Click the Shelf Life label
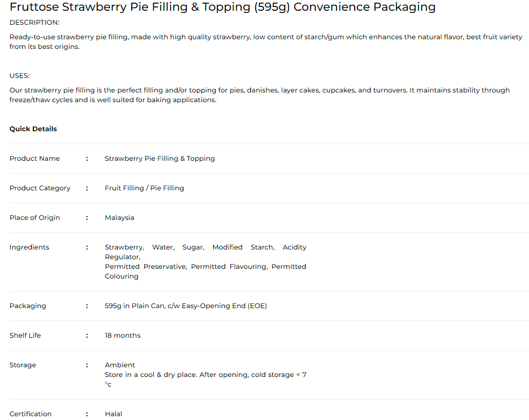 25,336
